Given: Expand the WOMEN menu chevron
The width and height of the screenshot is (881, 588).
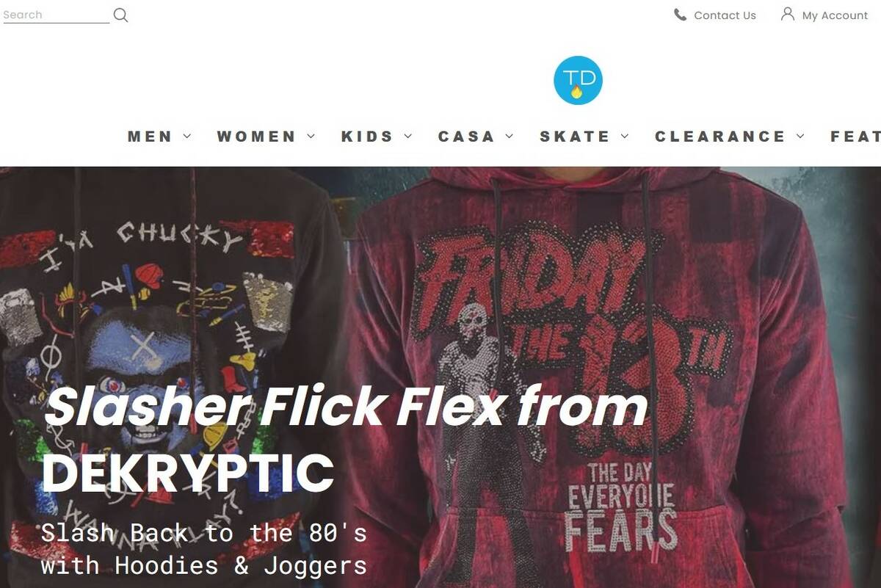Looking at the screenshot, I should [311, 136].
